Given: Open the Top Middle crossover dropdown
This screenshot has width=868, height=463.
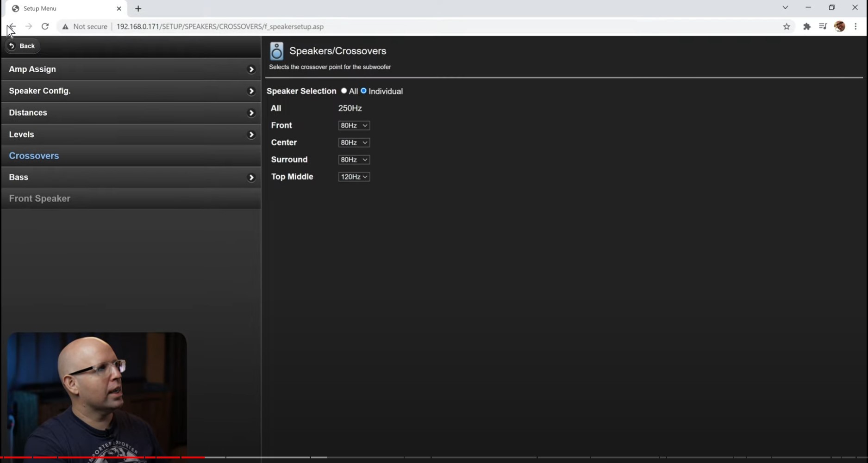Looking at the screenshot, I should [354, 177].
